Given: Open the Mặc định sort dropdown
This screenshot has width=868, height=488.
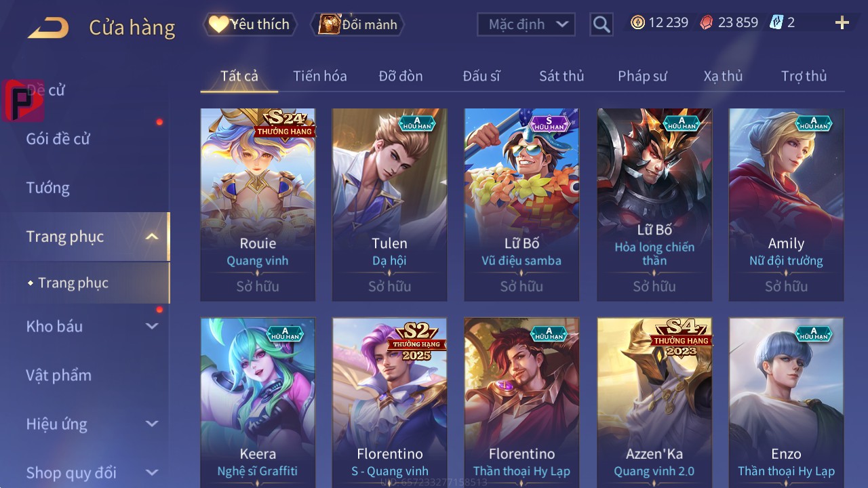Looking at the screenshot, I should point(526,24).
